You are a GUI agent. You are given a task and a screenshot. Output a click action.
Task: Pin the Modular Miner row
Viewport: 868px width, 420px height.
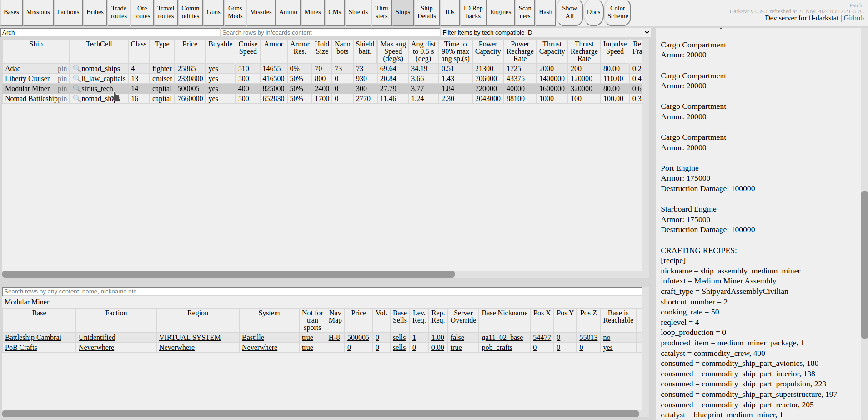click(x=62, y=89)
